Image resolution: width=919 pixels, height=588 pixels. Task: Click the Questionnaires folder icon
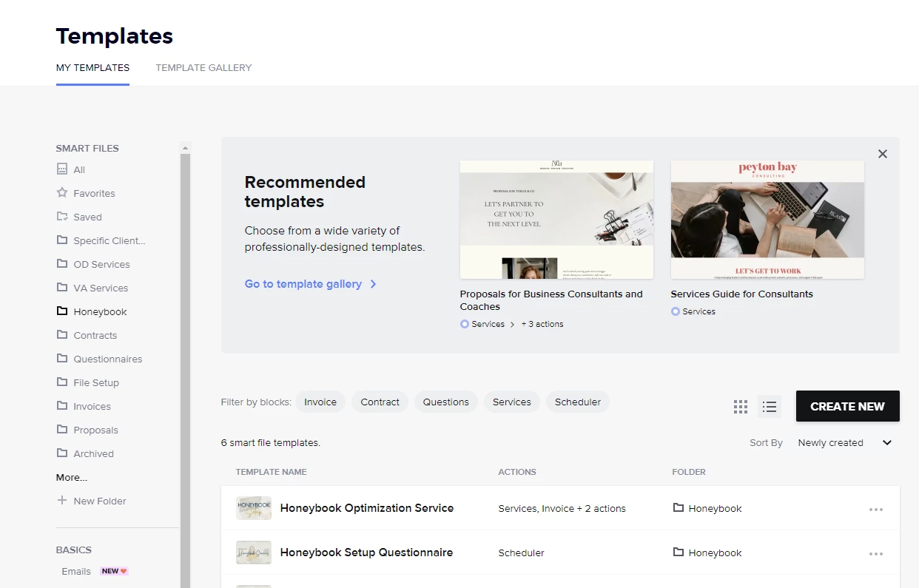62,359
